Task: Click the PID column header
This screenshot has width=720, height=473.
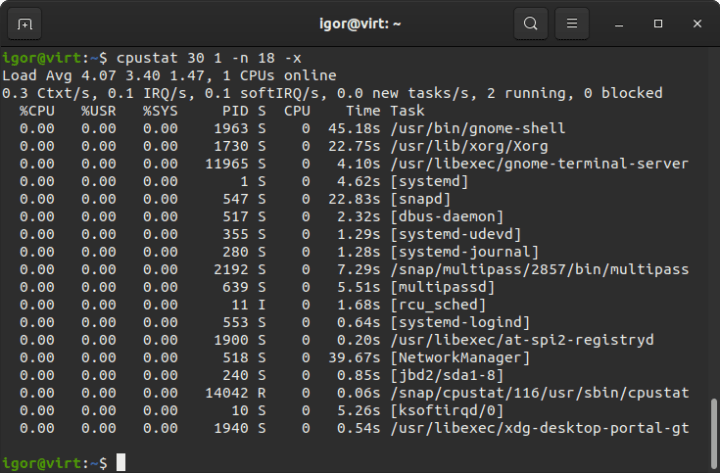Action: 235,111
